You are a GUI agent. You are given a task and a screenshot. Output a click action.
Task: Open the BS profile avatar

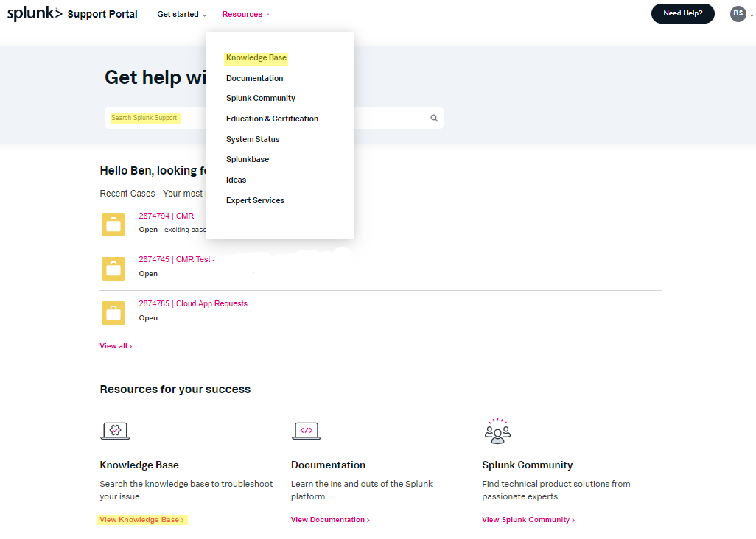click(x=737, y=13)
